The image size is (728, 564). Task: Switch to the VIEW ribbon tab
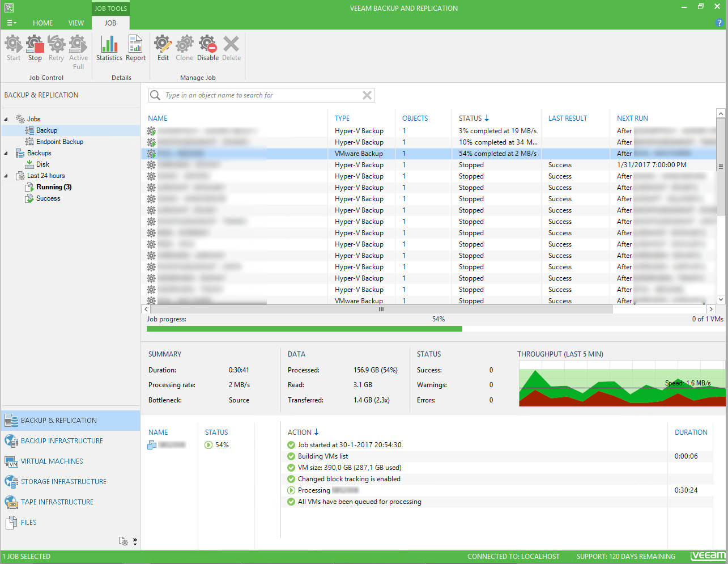click(76, 23)
